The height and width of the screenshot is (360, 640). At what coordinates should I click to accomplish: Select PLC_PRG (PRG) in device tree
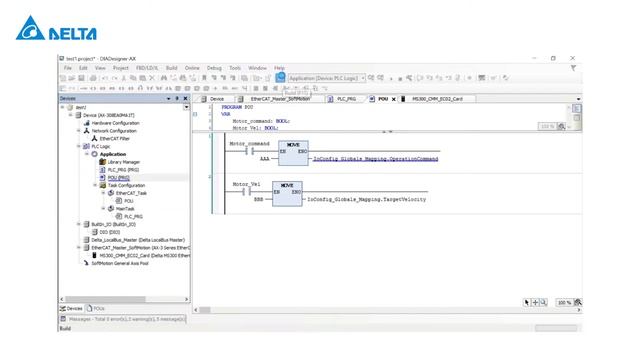(x=123, y=170)
